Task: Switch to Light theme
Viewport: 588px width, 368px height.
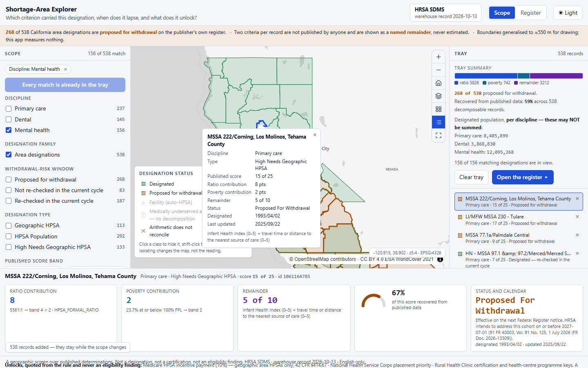Action: click(568, 13)
